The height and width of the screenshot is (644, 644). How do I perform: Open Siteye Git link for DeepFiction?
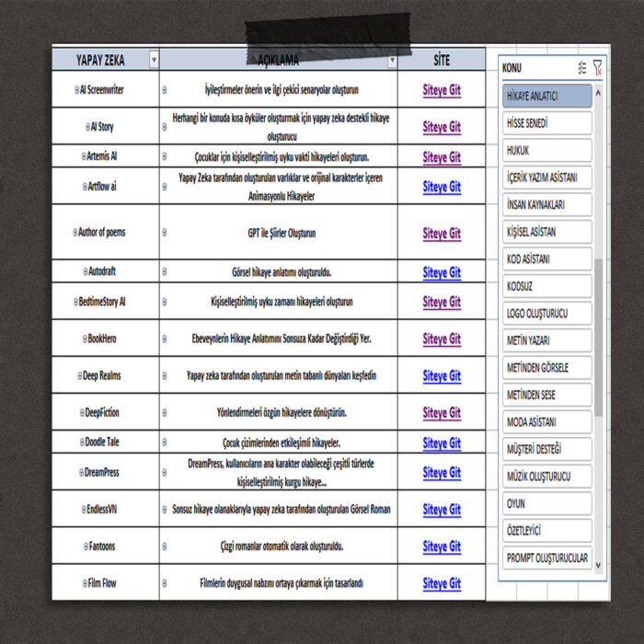click(442, 413)
